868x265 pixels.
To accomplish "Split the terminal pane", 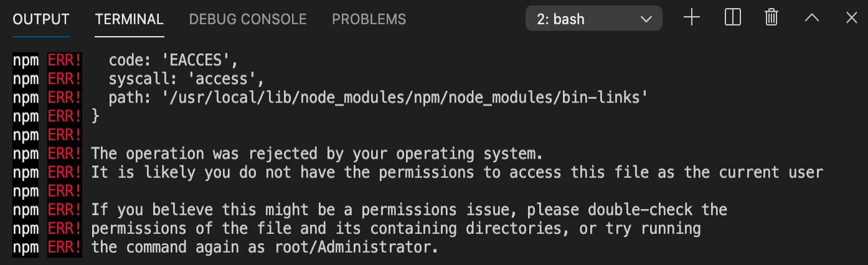I will [733, 18].
